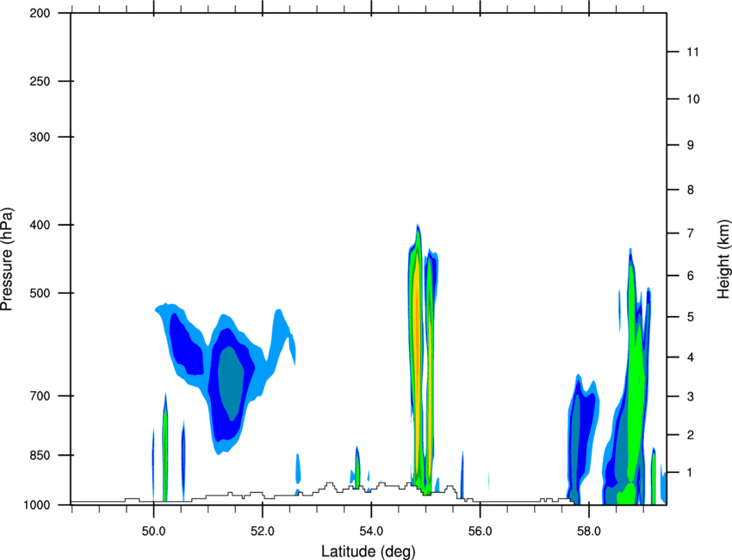The height and width of the screenshot is (560, 732).
Task: Click the 400 pressure tick label
Action: point(40,225)
